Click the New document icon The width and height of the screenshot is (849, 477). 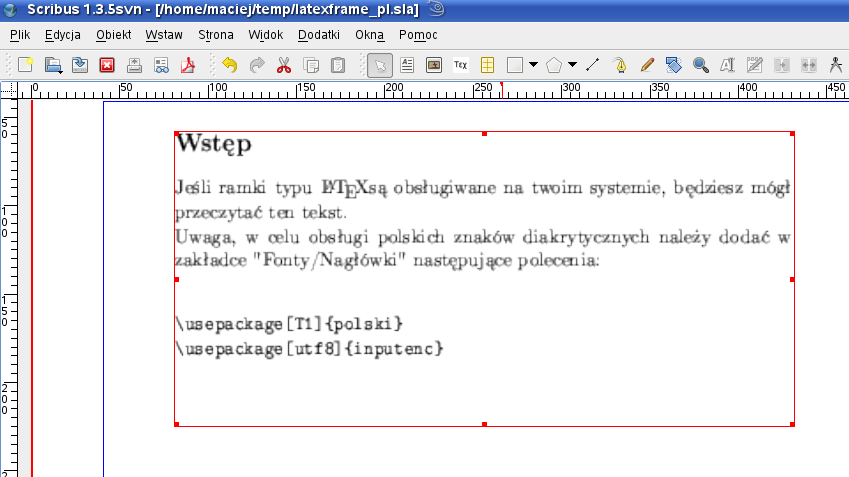point(26,65)
